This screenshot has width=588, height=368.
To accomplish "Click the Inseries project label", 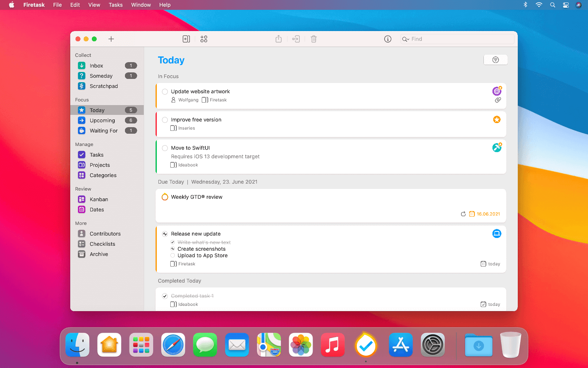I will pos(187,128).
